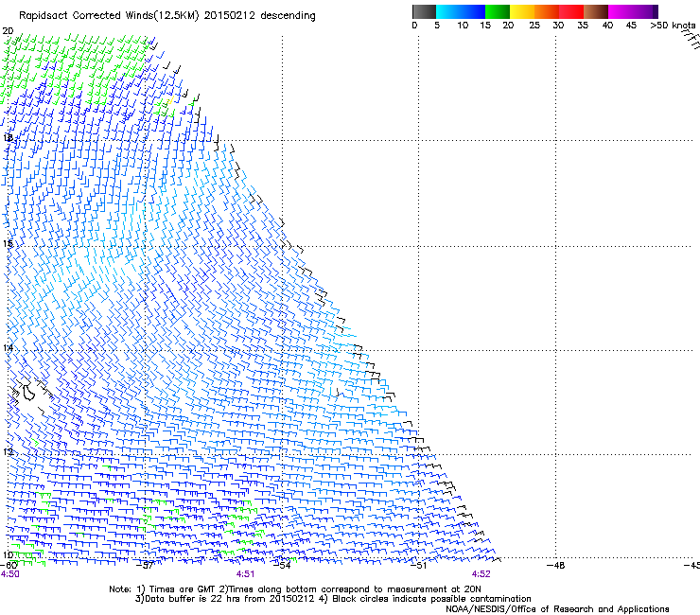Click the longitude label '-57' on bottom axis
Viewport: 700px width, 615px height.
pos(146,566)
